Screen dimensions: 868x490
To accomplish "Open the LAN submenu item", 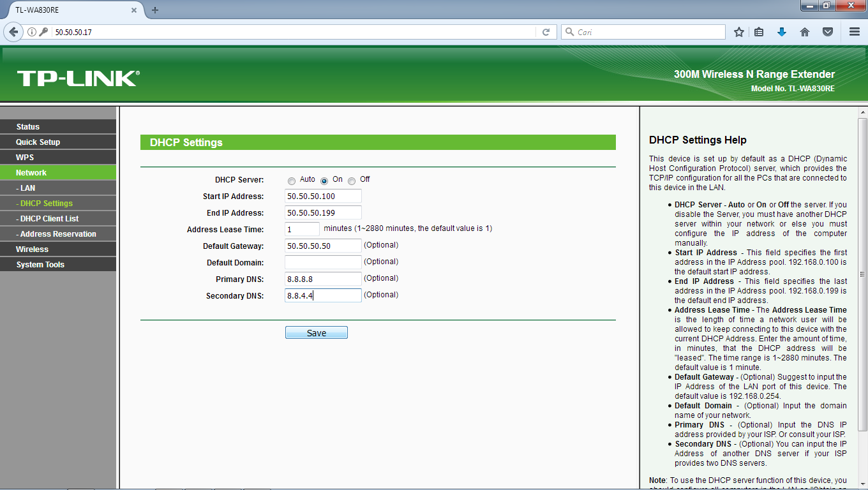I will pyautogui.click(x=58, y=188).
